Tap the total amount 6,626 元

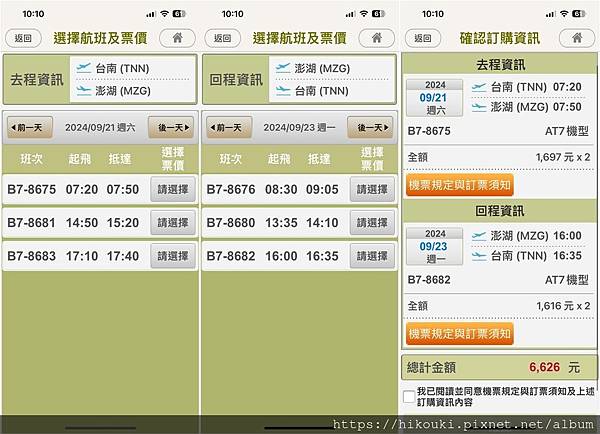(554, 367)
